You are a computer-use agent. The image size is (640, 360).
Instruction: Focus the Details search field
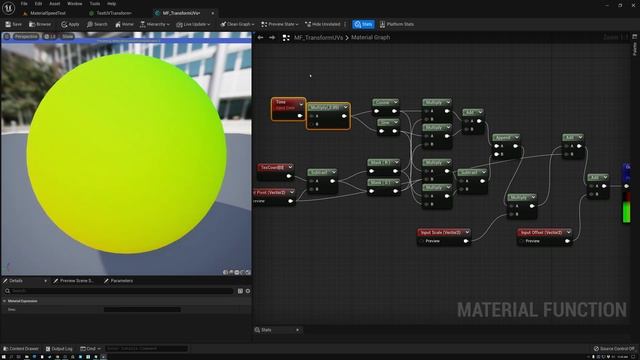(x=122, y=291)
